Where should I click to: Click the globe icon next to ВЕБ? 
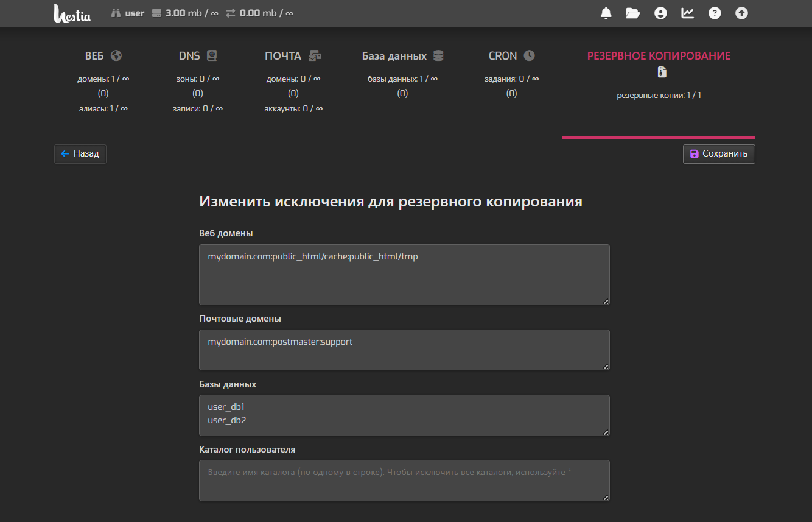pyautogui.click(x=116, y=55)
